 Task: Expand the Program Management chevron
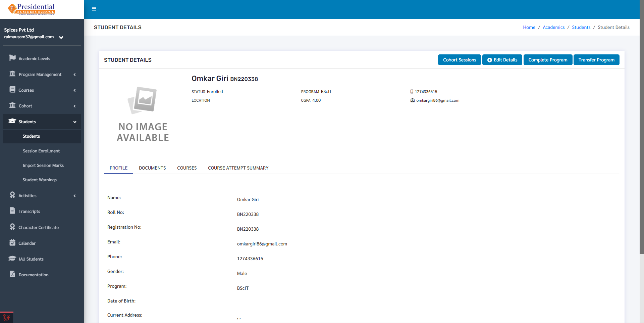(x=74, y=75)
